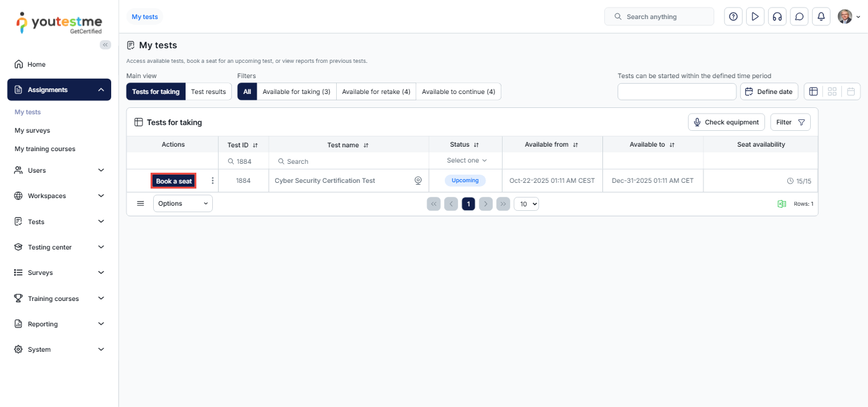Expand the Testing center sidebar menu
The width and height of the screenshot is (868, 407).
click(59, 247)
